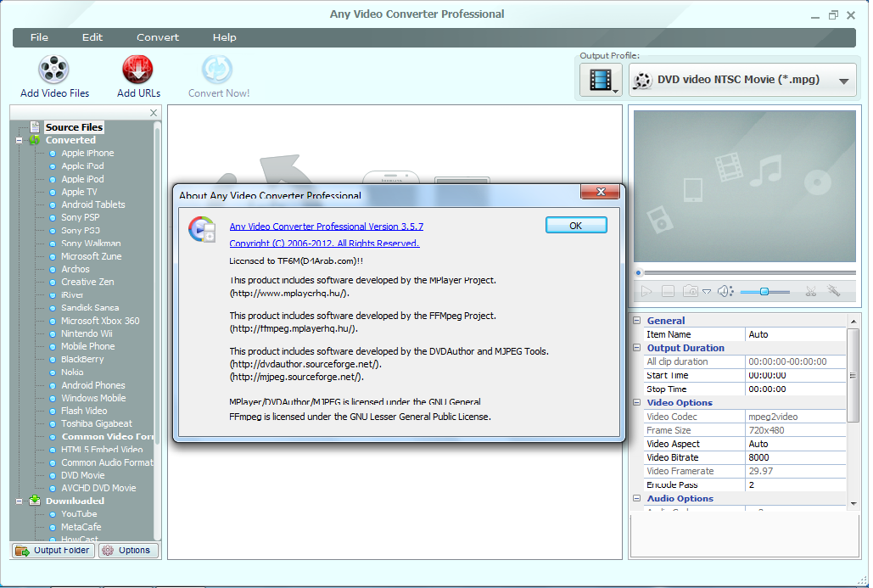This screenshot has height=588, width=873.
Task: Select Microsoft Xbox 360 in the tree
Action: [x=100, y=321]
